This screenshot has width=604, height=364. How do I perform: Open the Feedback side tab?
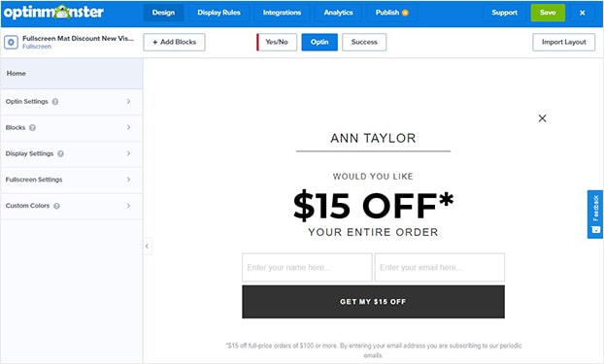[595, 215]
